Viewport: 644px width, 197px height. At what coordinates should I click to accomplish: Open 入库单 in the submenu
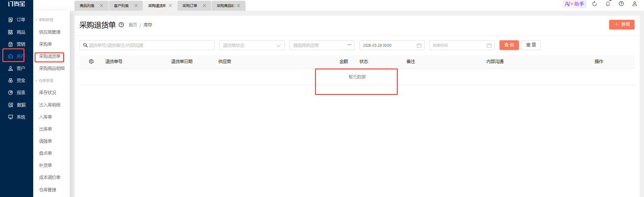46,117
